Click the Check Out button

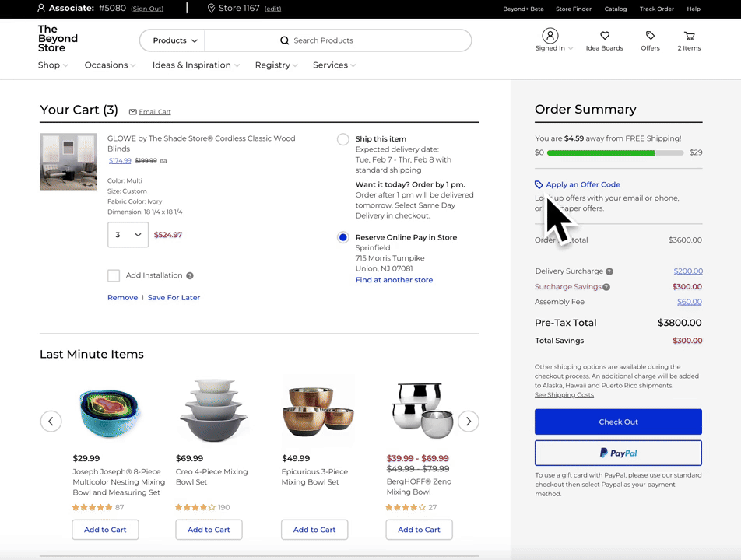click(x=618, y=422)
